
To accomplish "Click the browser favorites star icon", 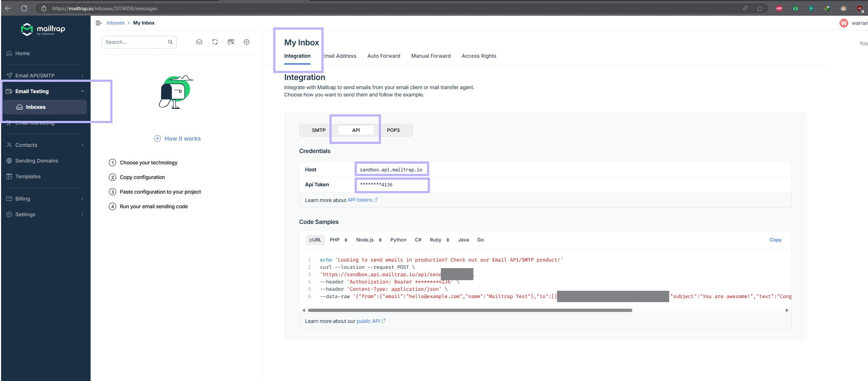I will [x=760, y=8].
